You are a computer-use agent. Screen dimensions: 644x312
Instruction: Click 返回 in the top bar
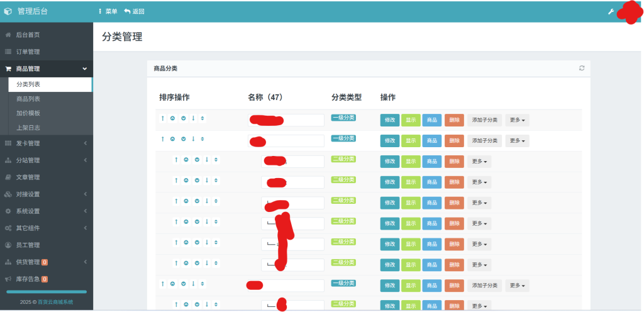(135, 11)
